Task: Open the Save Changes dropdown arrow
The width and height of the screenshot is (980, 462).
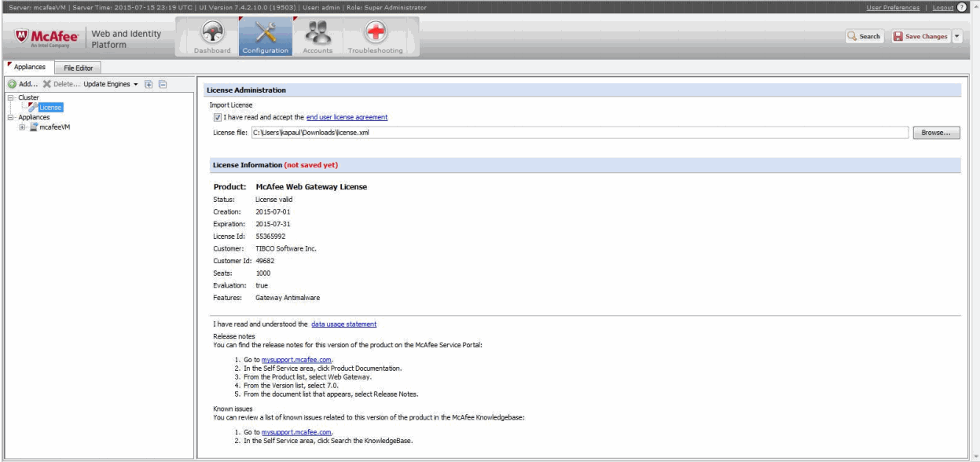Action: pos(956,37)
